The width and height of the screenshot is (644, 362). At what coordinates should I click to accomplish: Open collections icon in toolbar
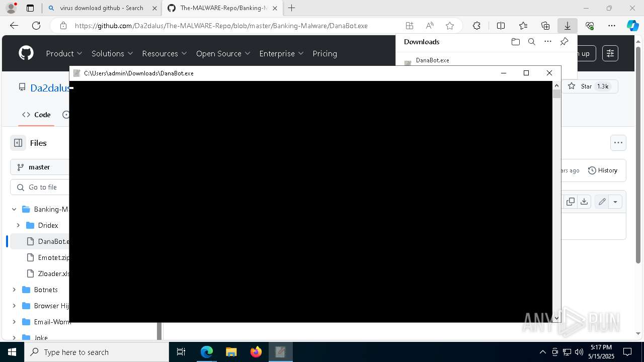pyautogui.click(x=545, y=26)
